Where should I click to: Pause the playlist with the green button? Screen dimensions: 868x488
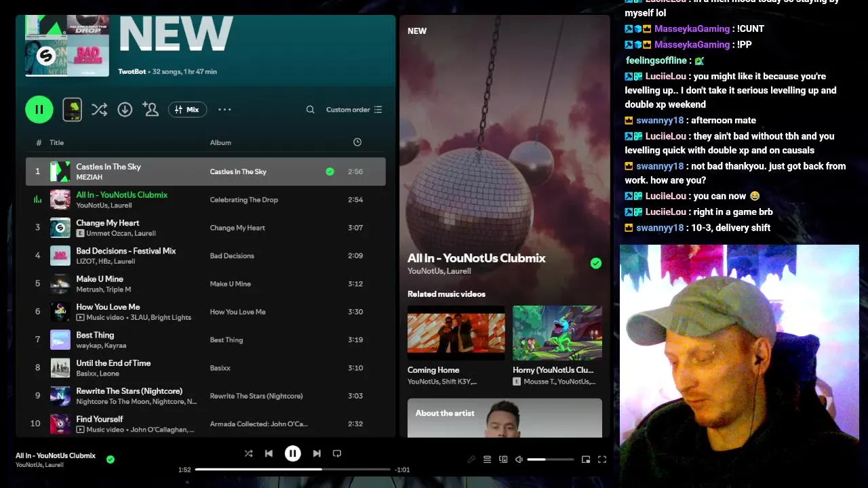tap(39, 110)
